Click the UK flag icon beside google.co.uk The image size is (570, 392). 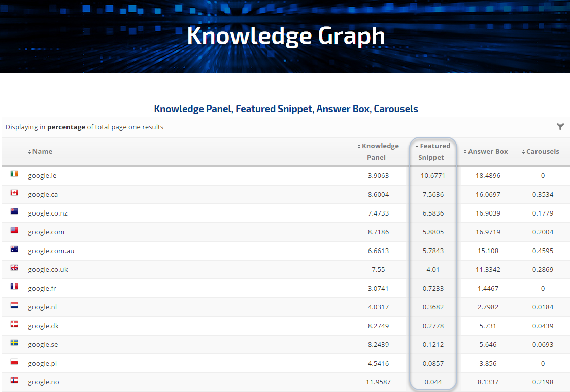point(14,268)
